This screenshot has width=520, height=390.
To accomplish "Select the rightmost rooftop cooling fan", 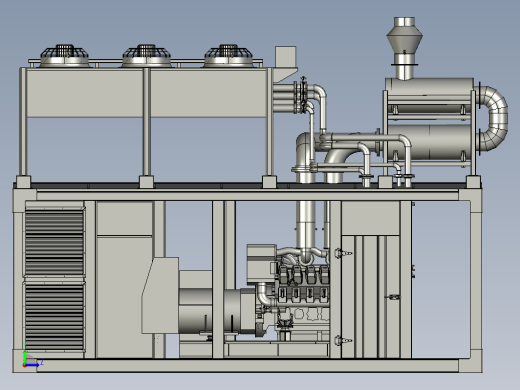I will pos(228,56).
